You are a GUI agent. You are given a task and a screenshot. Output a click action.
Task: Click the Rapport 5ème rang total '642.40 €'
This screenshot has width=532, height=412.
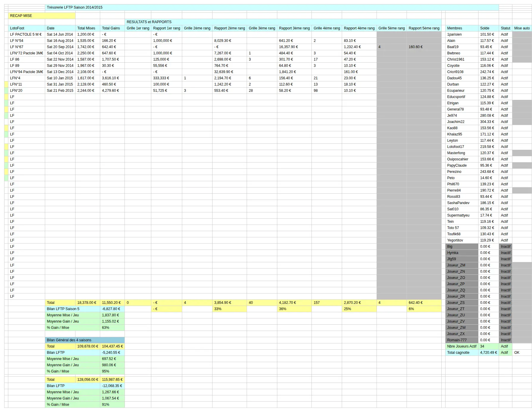[x=424, y=303]
